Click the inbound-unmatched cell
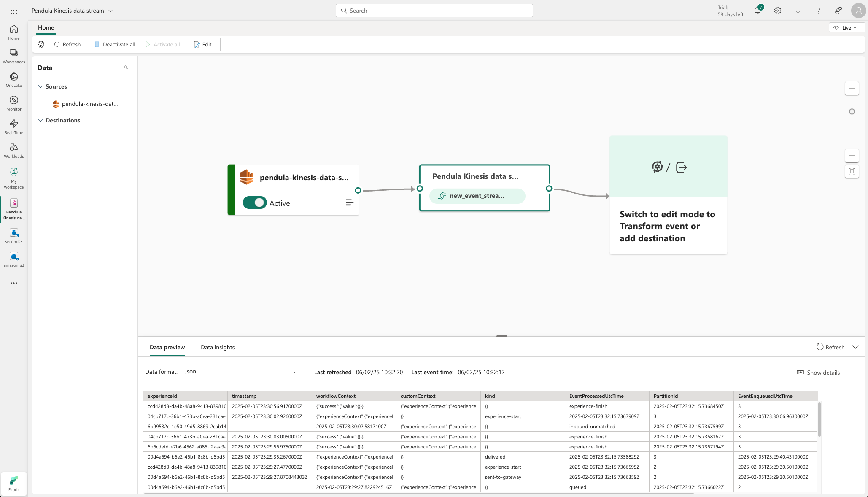Image resolution: width=868 pixels, height=497 pixels. pos(607,427)
